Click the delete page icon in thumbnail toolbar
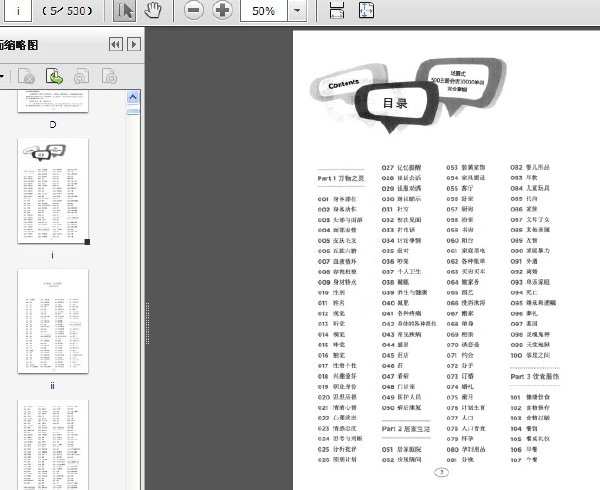Screen dimensions: 600x490 [x=26, y=76]
